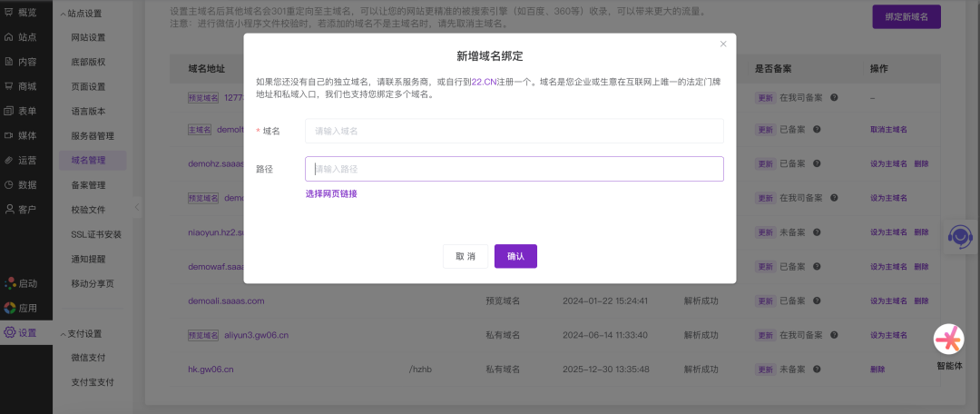Click the 确认 button in the dialog
This screenshot has width=980, height=414.
[515, 257]
